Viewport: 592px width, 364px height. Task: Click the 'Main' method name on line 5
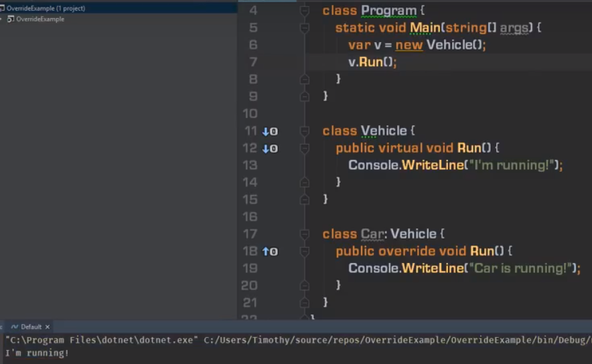tap(425, 27)
